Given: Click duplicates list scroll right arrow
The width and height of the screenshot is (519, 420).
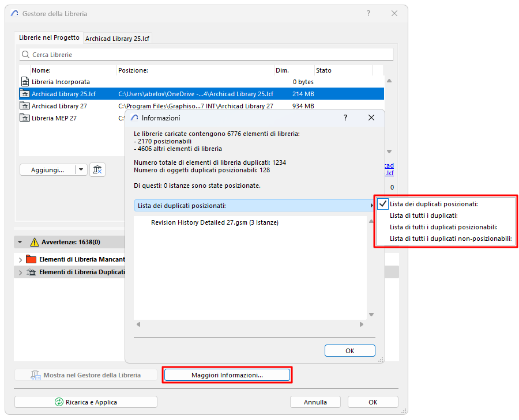Looking at the screenshot, I should click(362, 324).
